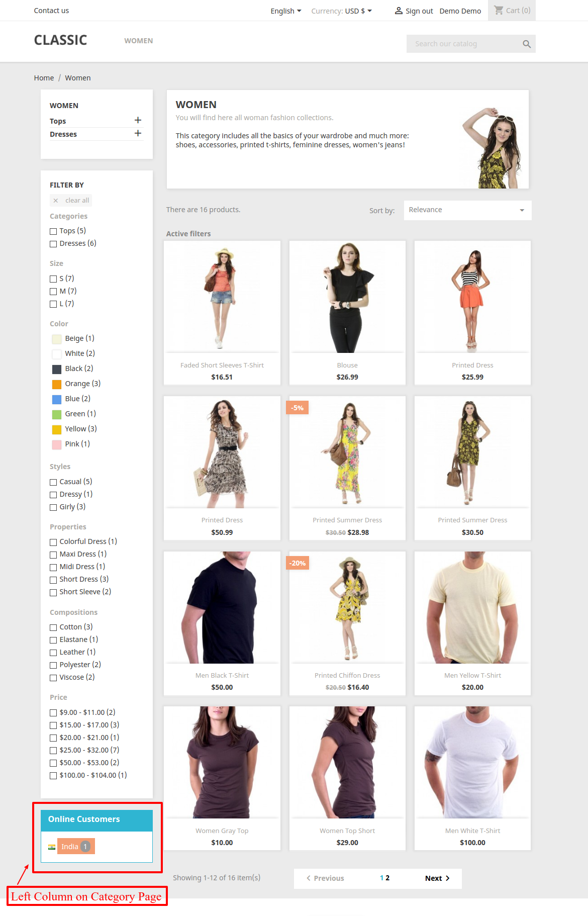Open the Demo Demo account link
This screenshot has height=916, width=588.
[x=460, y=11]
